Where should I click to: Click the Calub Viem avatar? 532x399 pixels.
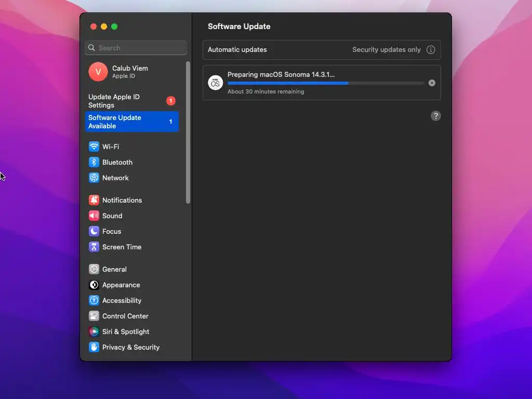point(98,72)
